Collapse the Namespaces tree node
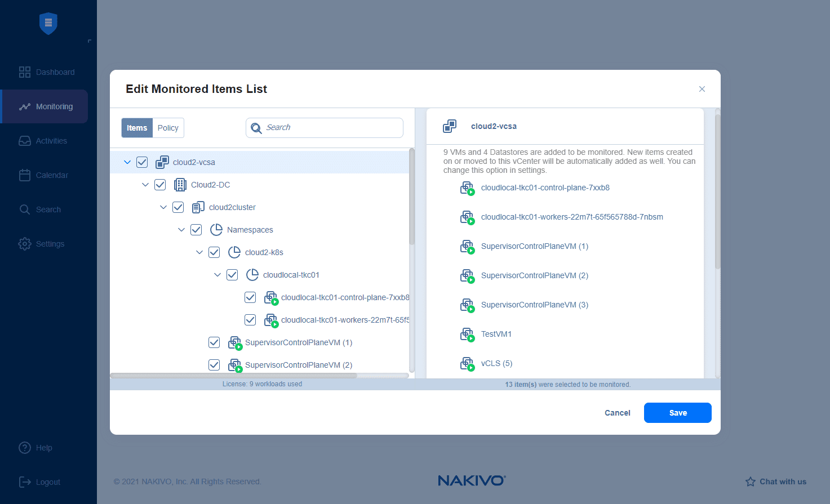This screenshot has width=830, height=504. (x=181, y=230)
